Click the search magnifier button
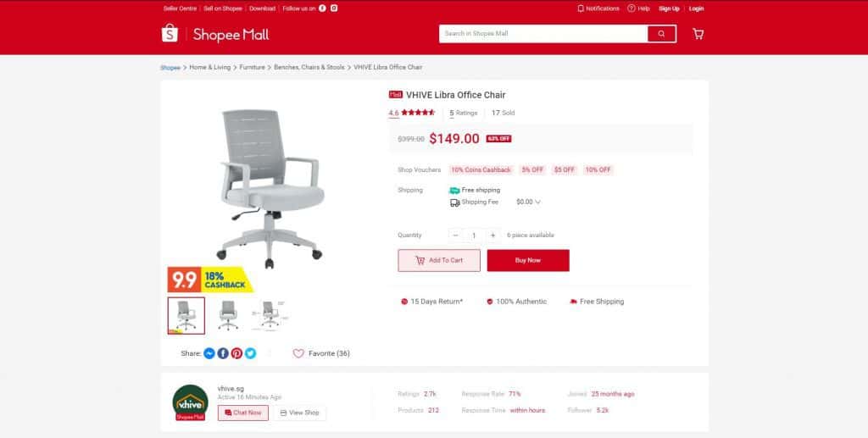Image resolution: width=868 pixels, height=438 pixels. click(661, 34)
